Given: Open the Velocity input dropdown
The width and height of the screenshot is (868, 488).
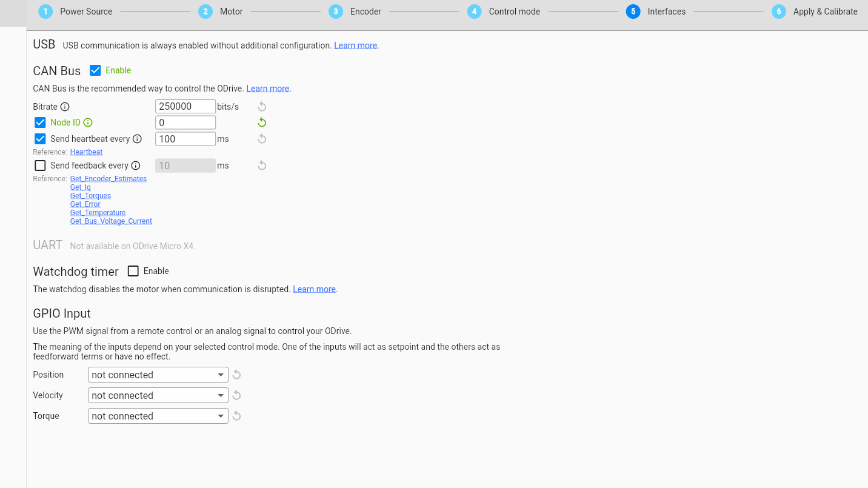Looking at the screenshot, I should click(x=158, y=395).
